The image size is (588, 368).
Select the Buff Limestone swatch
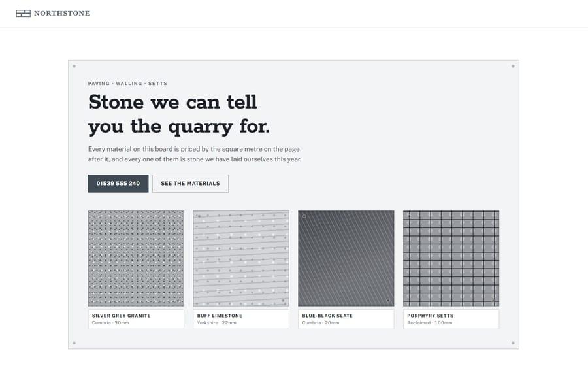pos(241,258)
